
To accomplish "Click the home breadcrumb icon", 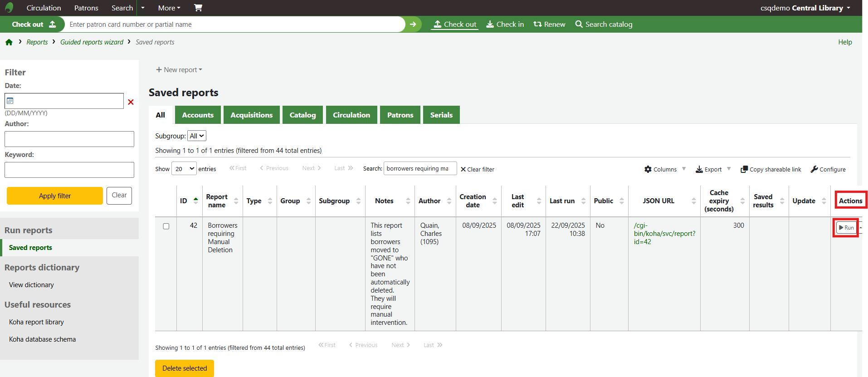I will point(9,42).
